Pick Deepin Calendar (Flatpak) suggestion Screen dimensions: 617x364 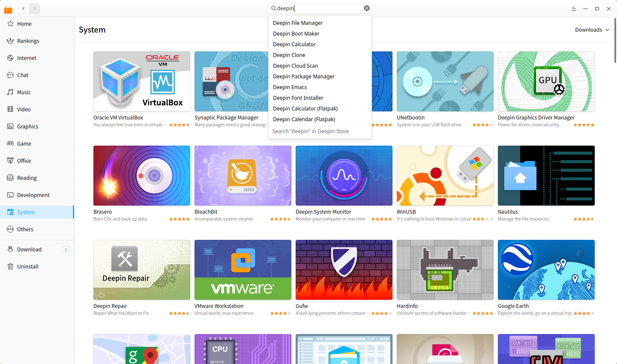pos(304,119)
